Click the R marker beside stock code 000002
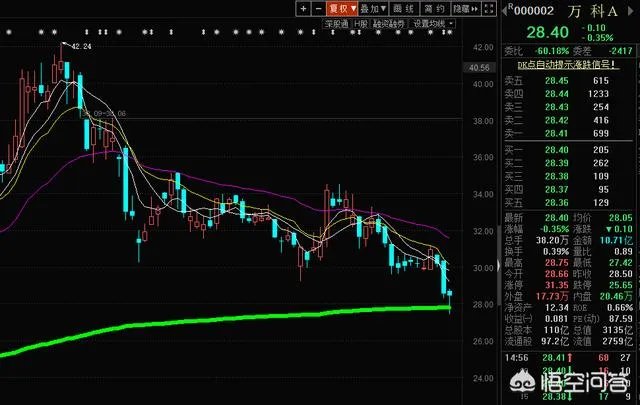640x405 pixels. tap(508, 6)
